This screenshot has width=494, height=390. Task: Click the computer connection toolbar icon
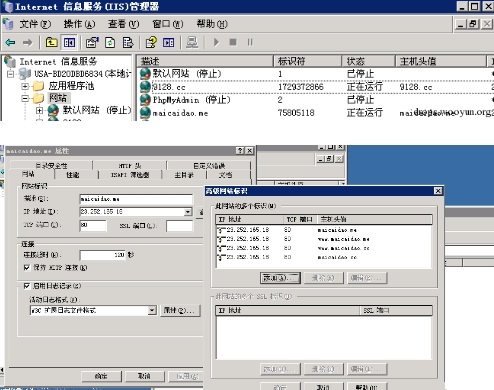tap(192, 42)
